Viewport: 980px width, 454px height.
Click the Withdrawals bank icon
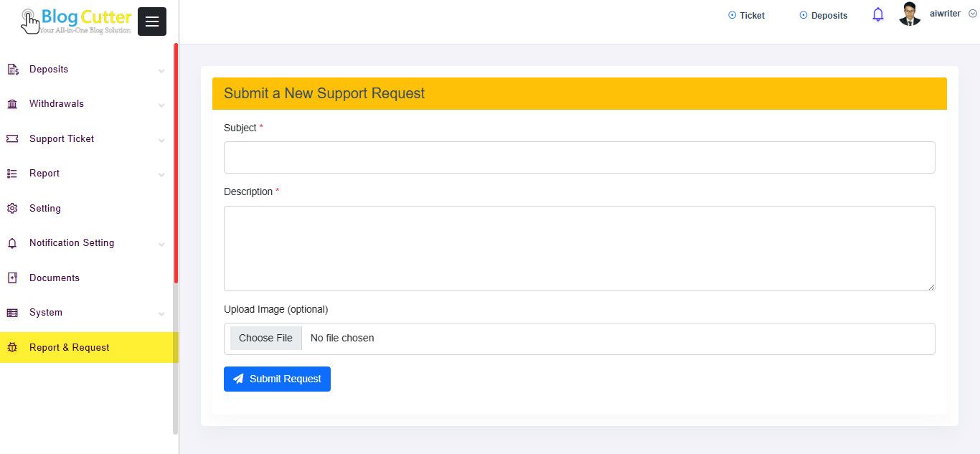point(12,104)
